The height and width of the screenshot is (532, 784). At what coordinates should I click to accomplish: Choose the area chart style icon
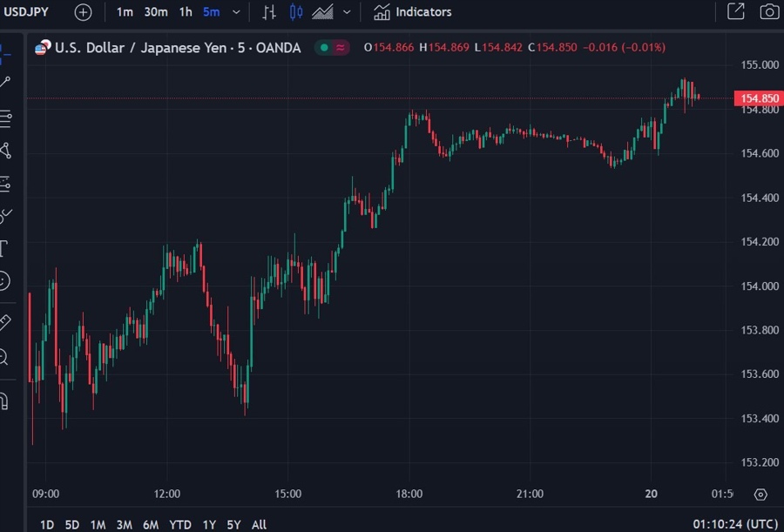tap(322, 12)
